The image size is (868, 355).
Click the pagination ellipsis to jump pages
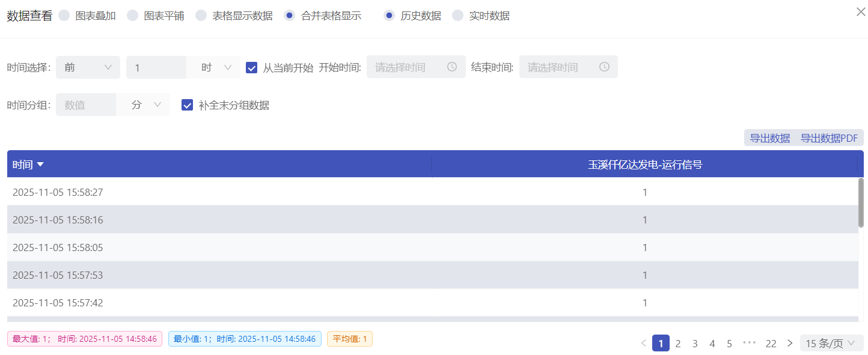coord(749,343)
